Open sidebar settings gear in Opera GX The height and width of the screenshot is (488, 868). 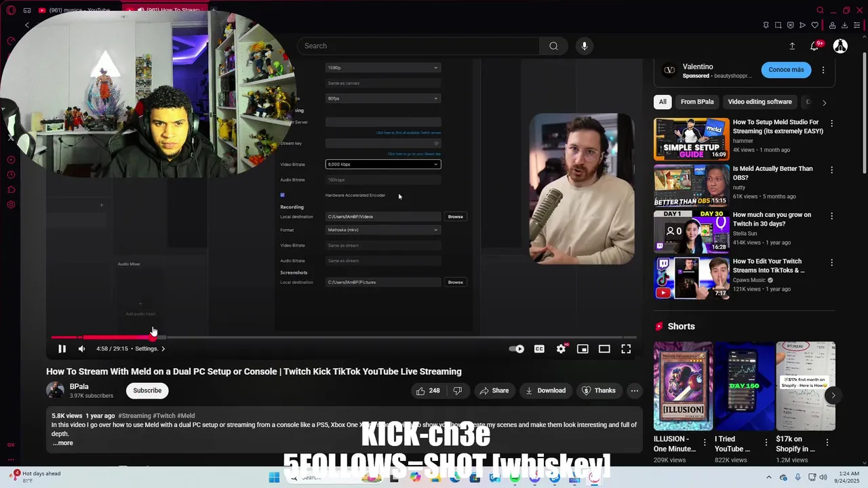11,205
